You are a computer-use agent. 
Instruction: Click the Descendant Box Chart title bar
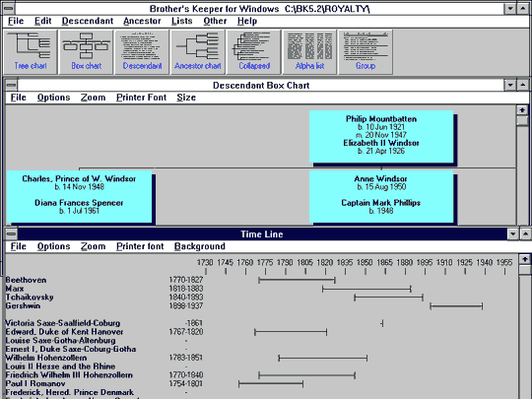[261, 85]
